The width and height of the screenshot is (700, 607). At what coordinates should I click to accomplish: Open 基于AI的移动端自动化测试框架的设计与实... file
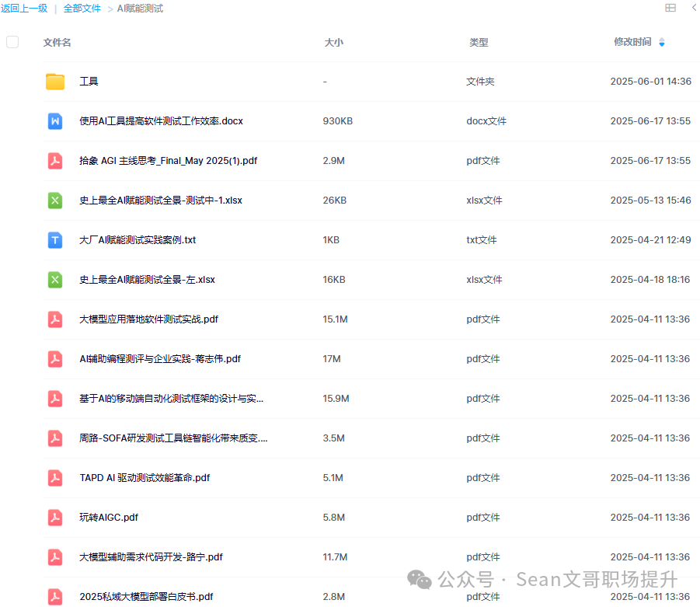coord(172,399)
